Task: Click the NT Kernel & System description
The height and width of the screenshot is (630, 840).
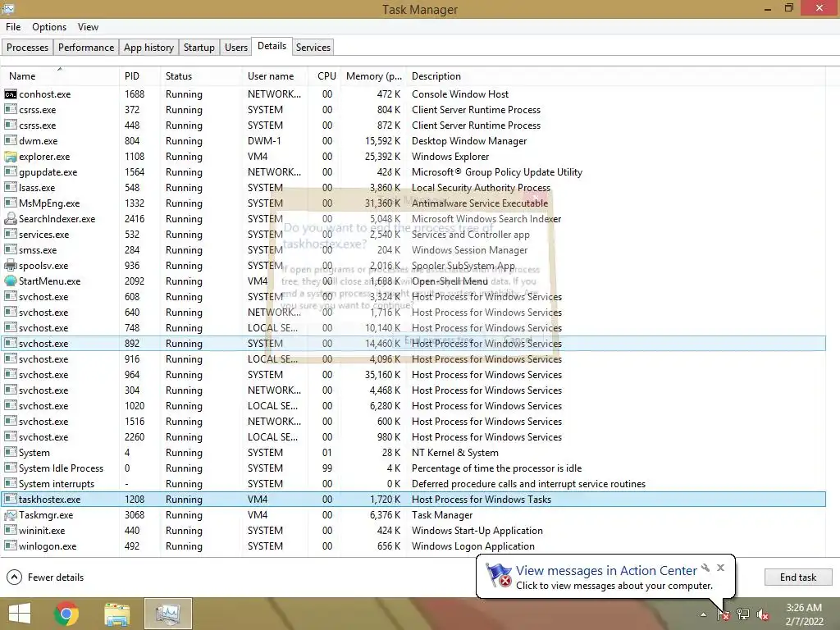Action: 454,453
